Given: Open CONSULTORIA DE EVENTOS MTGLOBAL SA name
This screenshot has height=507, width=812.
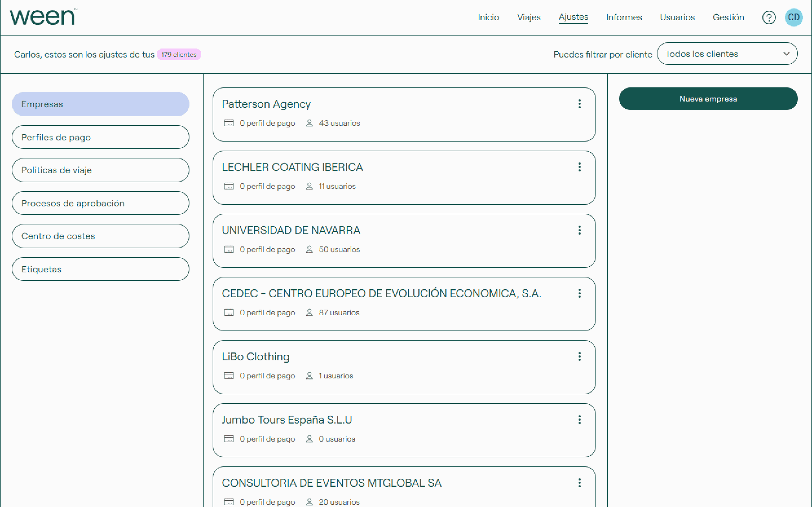Looking at the screenshot, I should click(332, 483).
